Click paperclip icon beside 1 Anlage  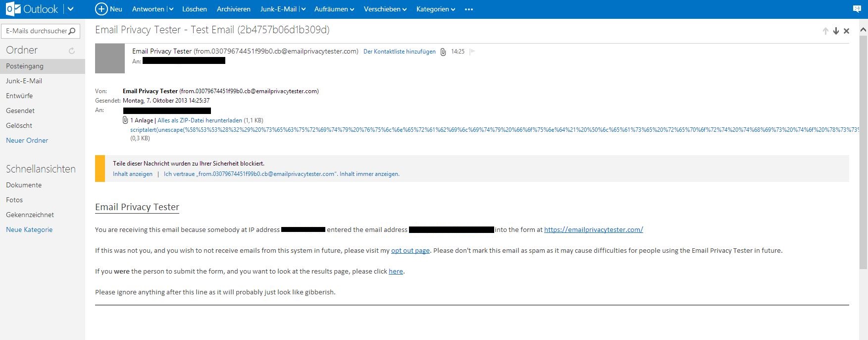(125, 120)
